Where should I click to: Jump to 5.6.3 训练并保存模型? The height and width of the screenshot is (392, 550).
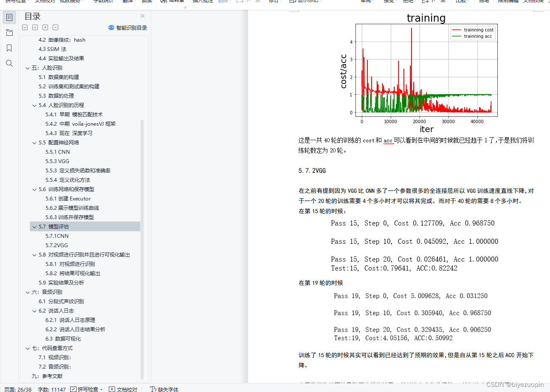(70, 217)
